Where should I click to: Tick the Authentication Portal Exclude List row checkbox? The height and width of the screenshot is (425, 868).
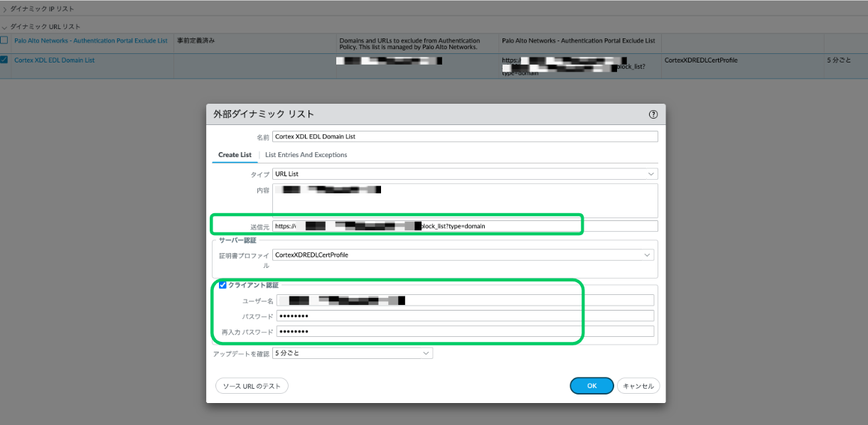[x=4, y=40]
